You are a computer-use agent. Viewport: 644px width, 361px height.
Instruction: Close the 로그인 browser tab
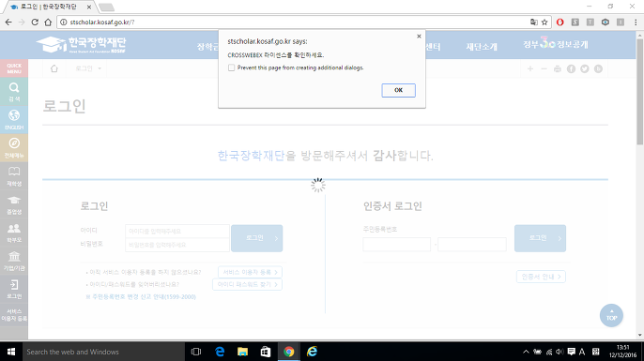pos(88,7)
